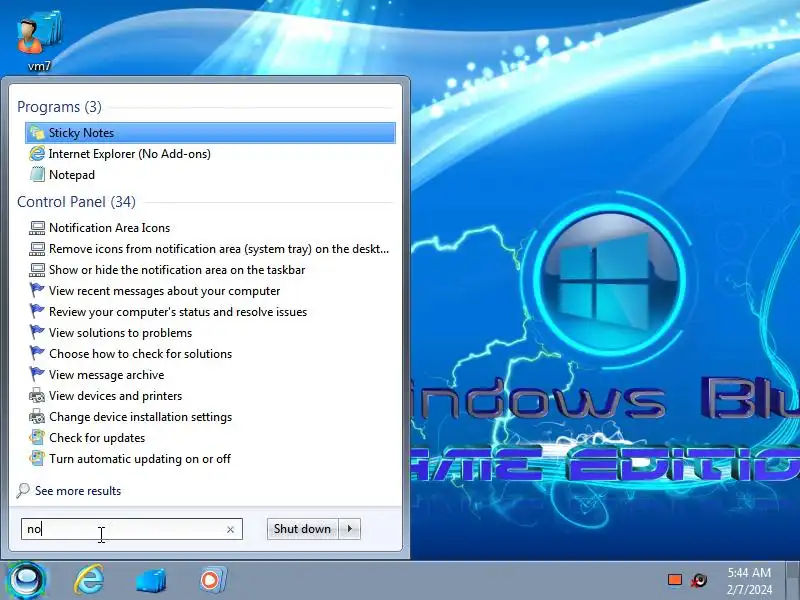Click the Shut down button
This screenshot has height=600, width=800.
click(303, 529)
